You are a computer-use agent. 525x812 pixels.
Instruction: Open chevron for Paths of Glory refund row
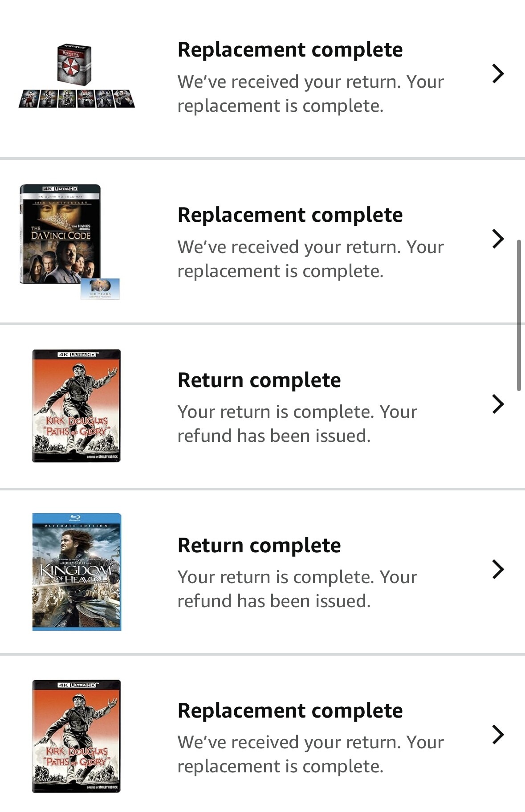[498, 404]
